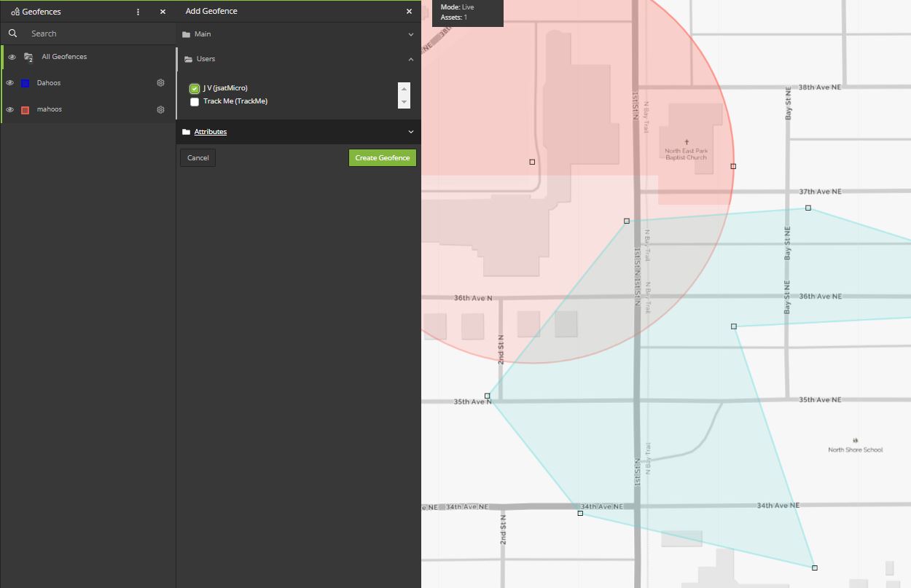Click the Main section folder icon
Viewport: 911px width, 588px height.
click(188, 34)
